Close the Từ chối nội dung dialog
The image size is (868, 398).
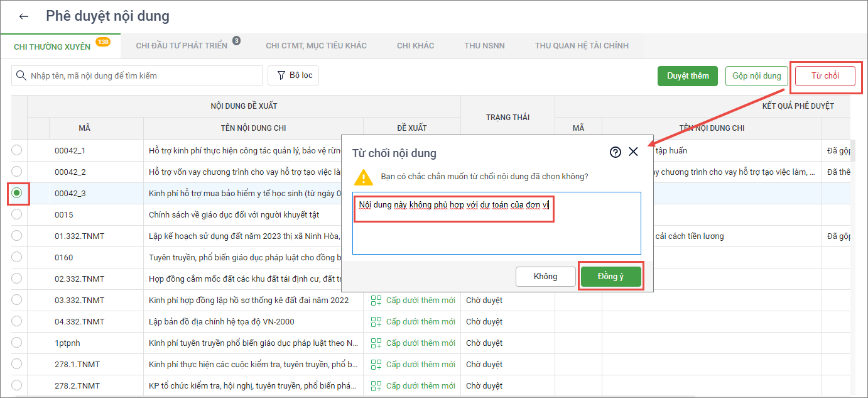[633, 152]
